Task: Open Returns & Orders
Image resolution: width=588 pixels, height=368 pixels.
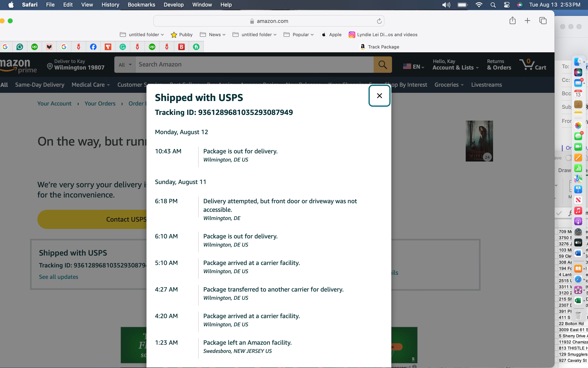Action: pyautogui.click(x=499, y=64)
